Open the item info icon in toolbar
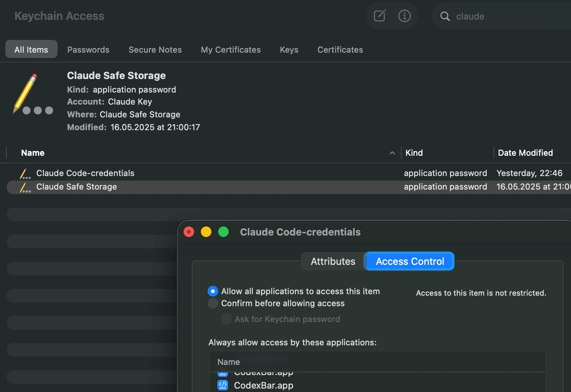571x392 pixels. tap(405, 16)
